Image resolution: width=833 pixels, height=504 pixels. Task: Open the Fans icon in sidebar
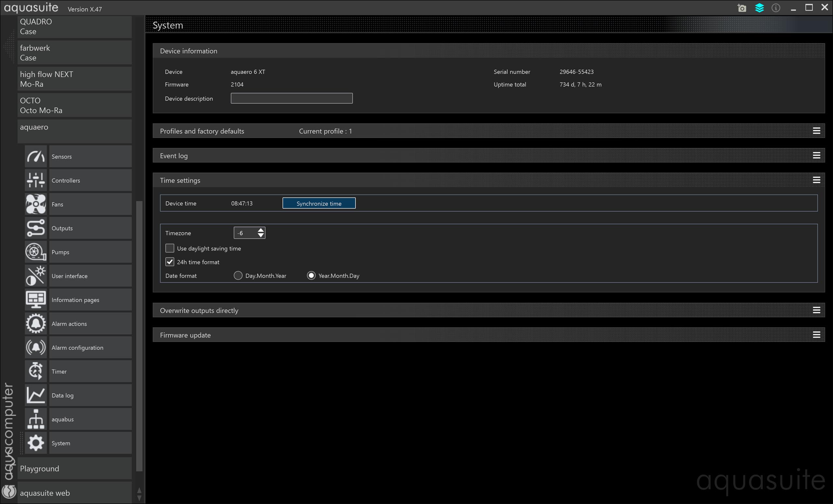pos(35,204)
